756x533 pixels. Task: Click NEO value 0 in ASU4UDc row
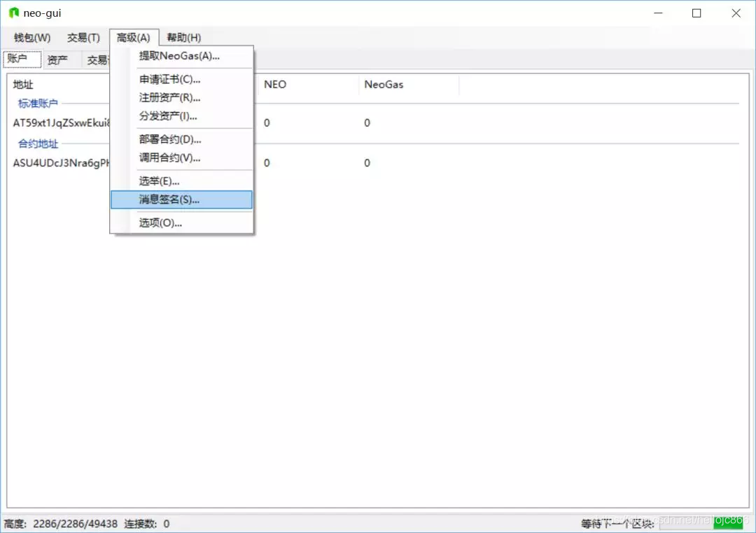[267, 163]
